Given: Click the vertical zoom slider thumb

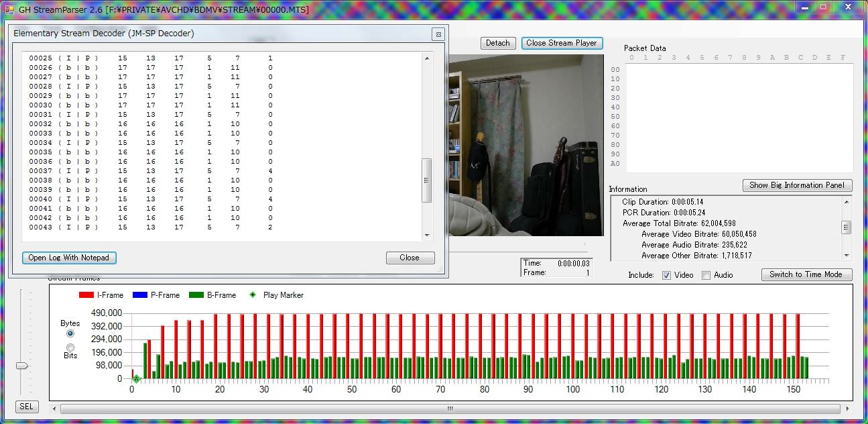Looking at the screenshot, I should 22,366.
